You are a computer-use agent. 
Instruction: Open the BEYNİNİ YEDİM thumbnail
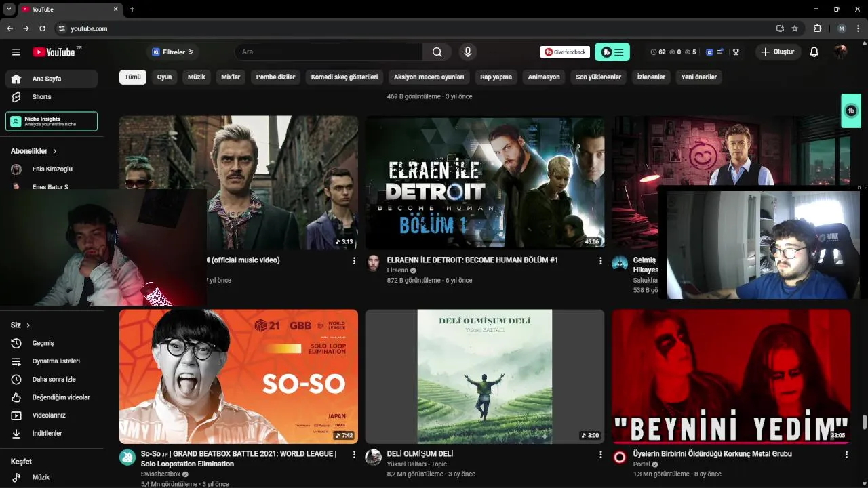tap(731, 377)
